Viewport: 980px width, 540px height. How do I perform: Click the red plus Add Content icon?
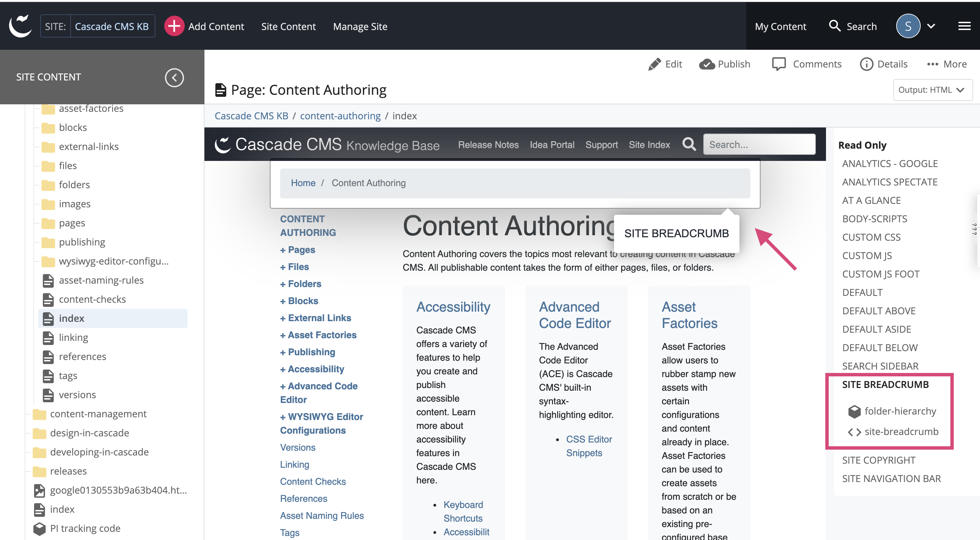tap(174, 26)
